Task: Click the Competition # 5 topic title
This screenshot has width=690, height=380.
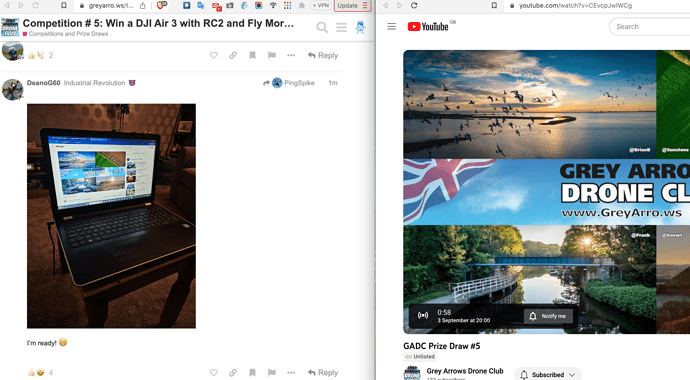Action: click(158, 23)
